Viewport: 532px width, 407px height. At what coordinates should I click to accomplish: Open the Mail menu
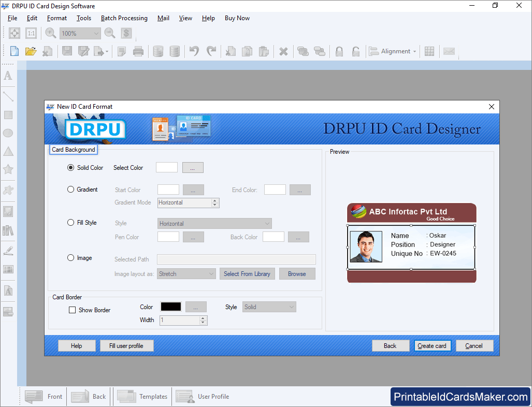(x=163, y=18)
